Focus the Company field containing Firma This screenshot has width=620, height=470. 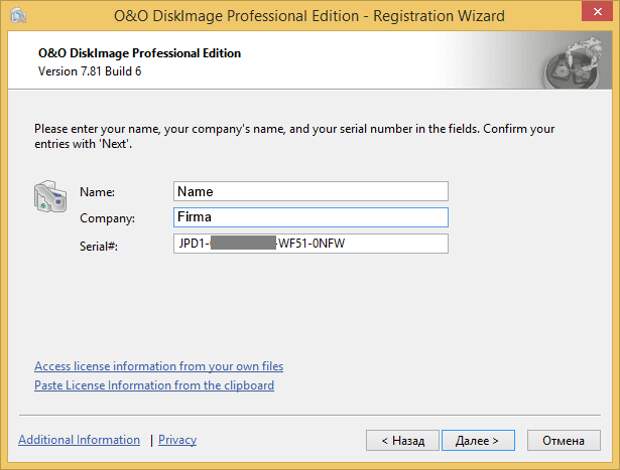click(311, 217)
